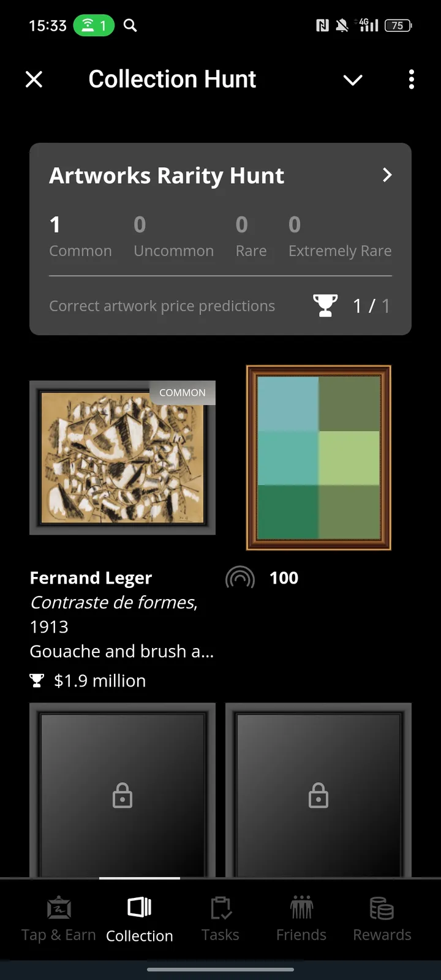Tap the signal icon next to 100
Viewport: 441px width, 980px height.
(240, 577)
